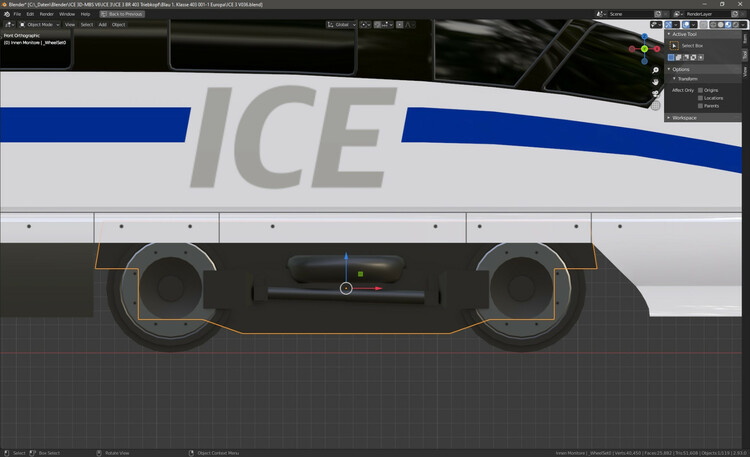
Task: Click the negative Z axis gizmo handle
Action: (644, 61)
